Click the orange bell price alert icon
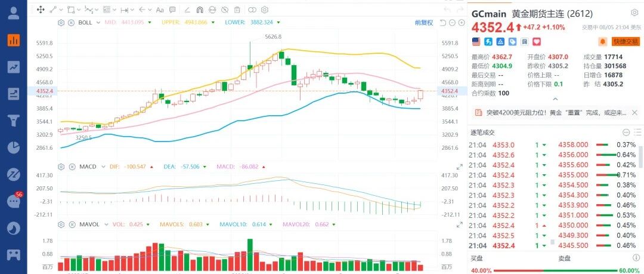The image size is (644, 274). click(603, 42)
